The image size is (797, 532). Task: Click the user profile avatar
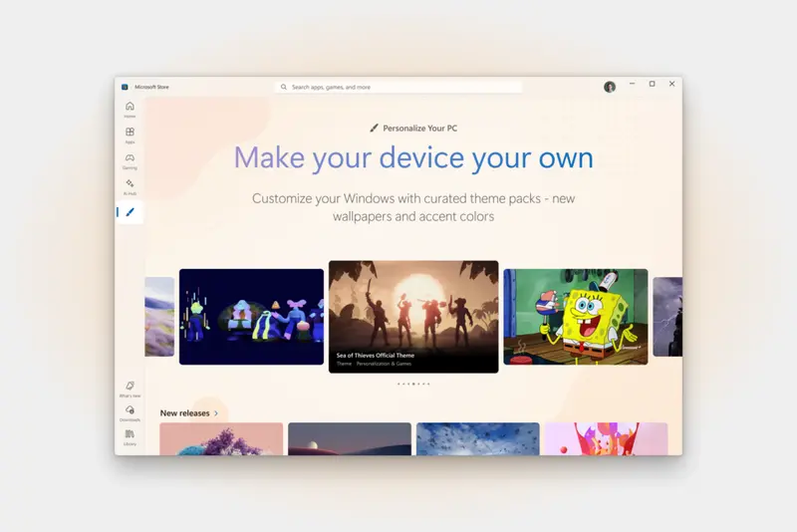click(610, 87)
